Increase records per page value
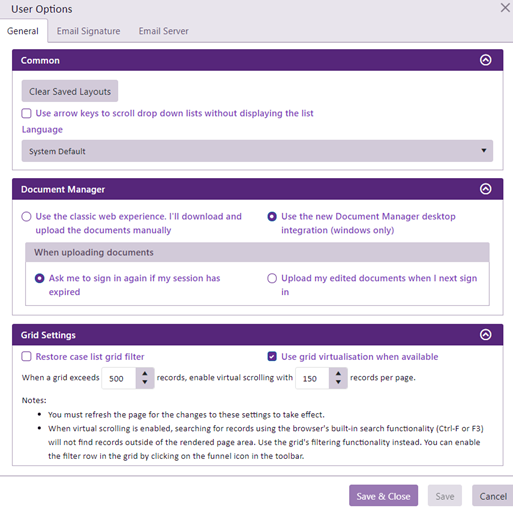The width and height of the screenshot is (513, 508). tap(338, 374)
